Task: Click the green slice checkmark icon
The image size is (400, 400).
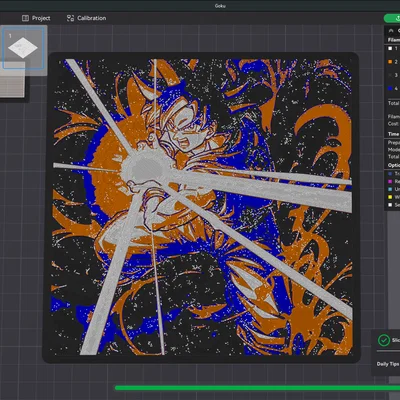Action: pyautogui.click(x=384, y=340)
